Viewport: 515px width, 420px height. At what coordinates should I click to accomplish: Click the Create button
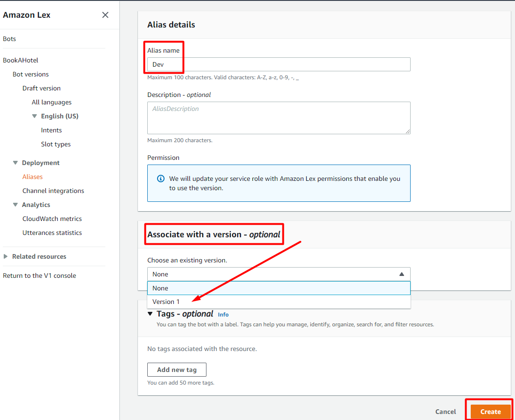coord(489,412)
